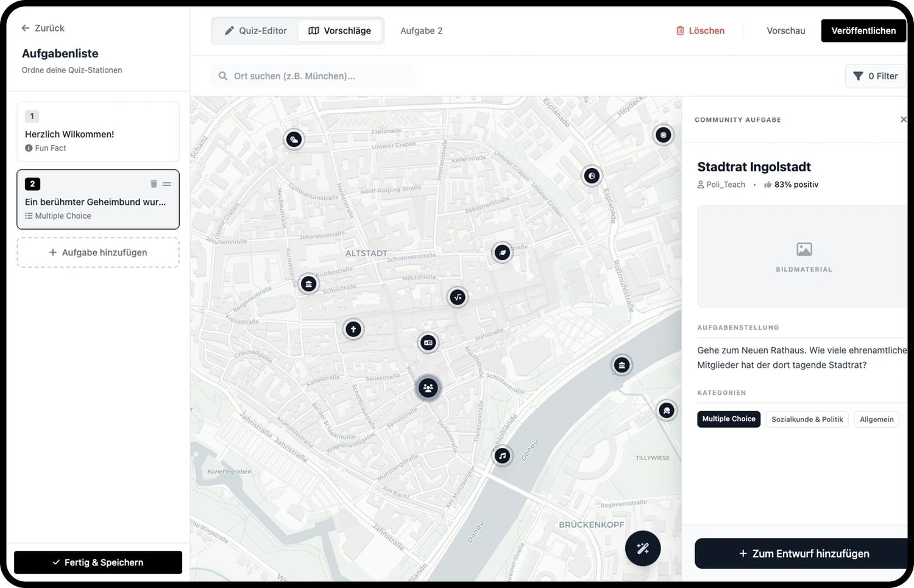Open the Vorschau preview

[786, 31]
